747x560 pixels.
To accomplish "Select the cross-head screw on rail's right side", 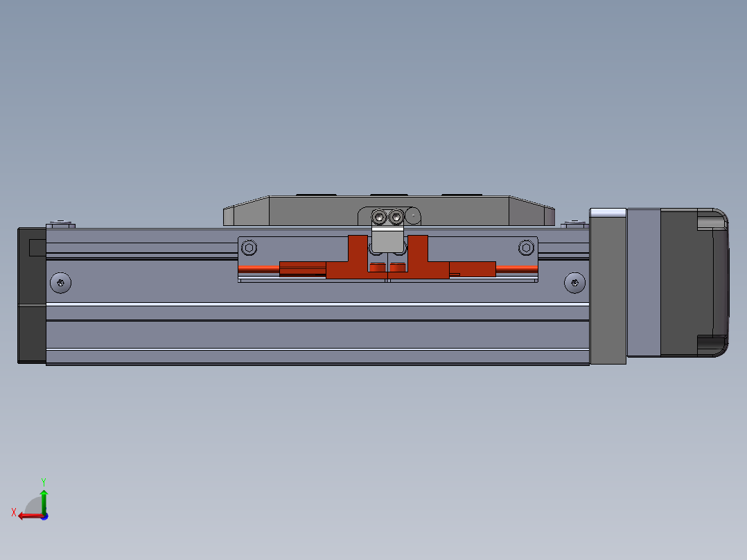I will coord(574,282).
